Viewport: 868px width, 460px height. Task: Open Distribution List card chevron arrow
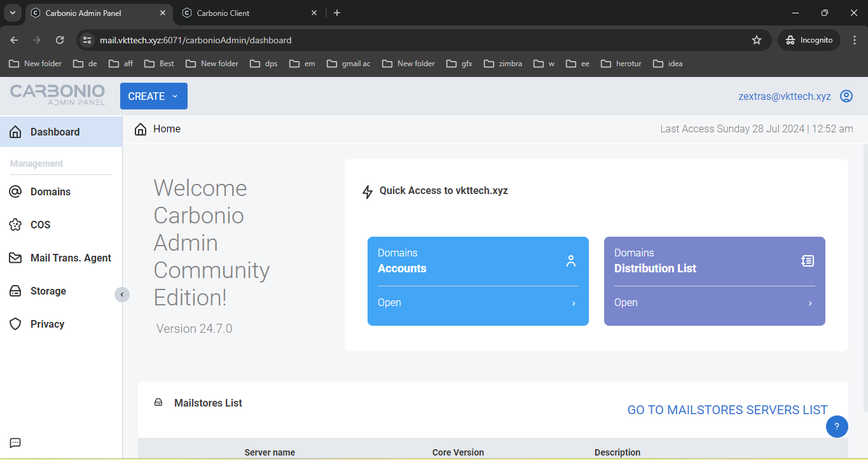pos(810,303)
